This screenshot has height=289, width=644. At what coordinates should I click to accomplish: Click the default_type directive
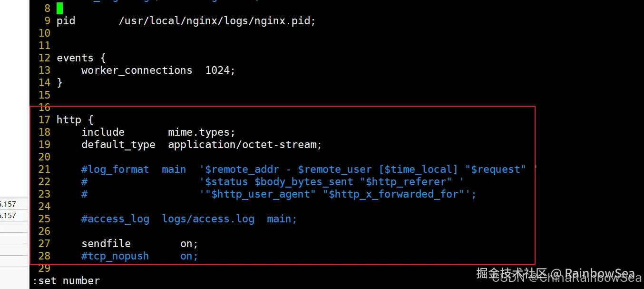point(118,145)
